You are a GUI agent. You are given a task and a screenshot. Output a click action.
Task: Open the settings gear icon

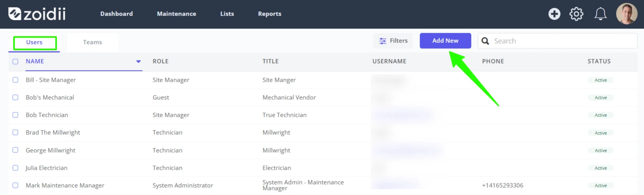576,14
